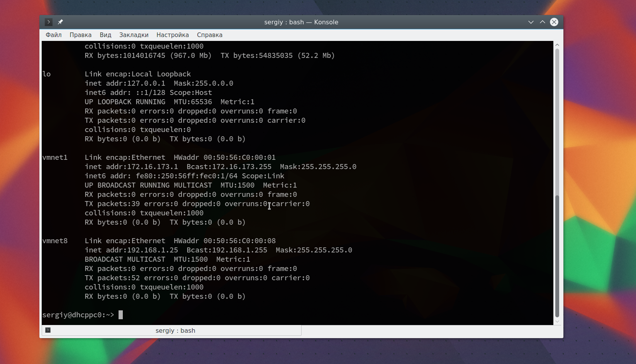Viewport: 636px width, 364px height.
Task: Click the scrollbar down arrow
Action: click(x=557, y=322)
